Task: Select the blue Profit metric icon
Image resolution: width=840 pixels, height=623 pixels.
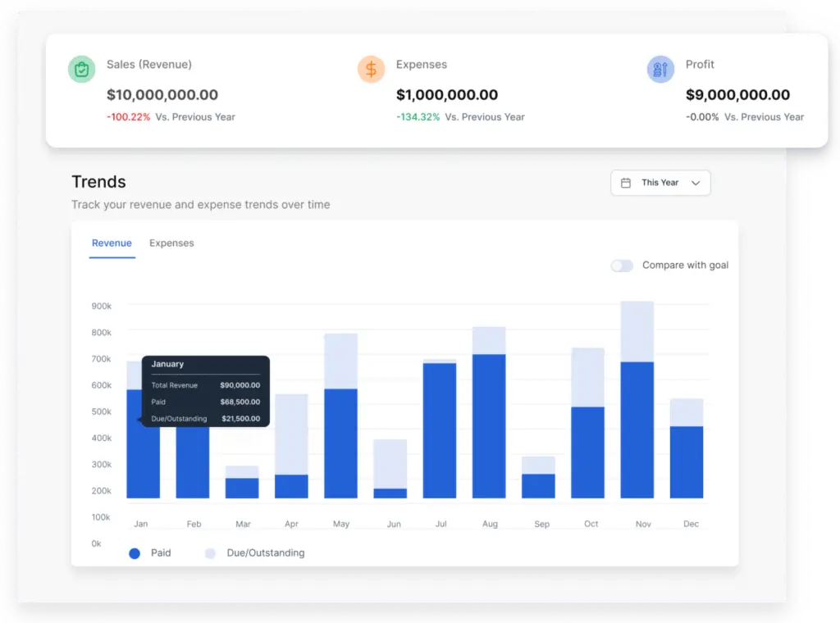Action: coord(660,69)
